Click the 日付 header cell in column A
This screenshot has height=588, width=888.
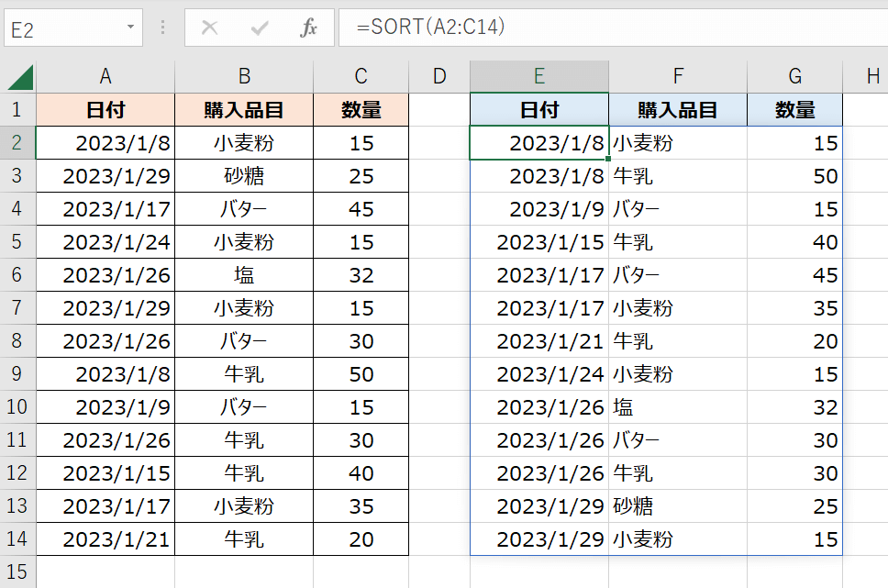(105, 110)
